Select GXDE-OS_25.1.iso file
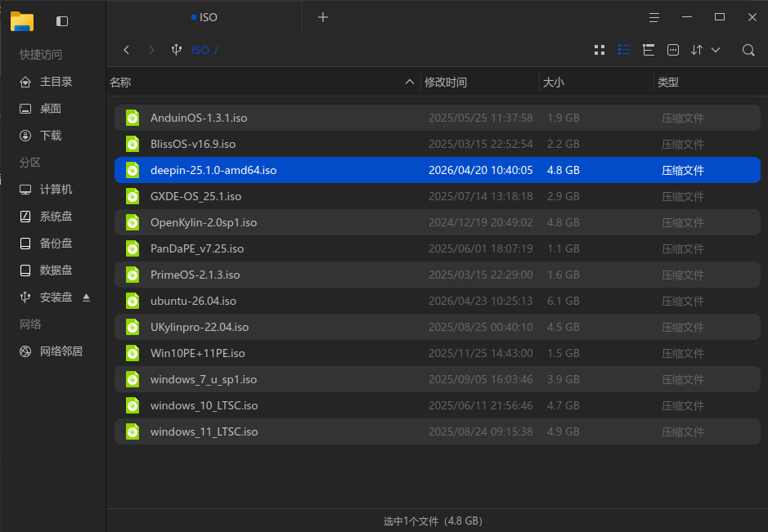This screenshot has width=768, height=532. 438,196
